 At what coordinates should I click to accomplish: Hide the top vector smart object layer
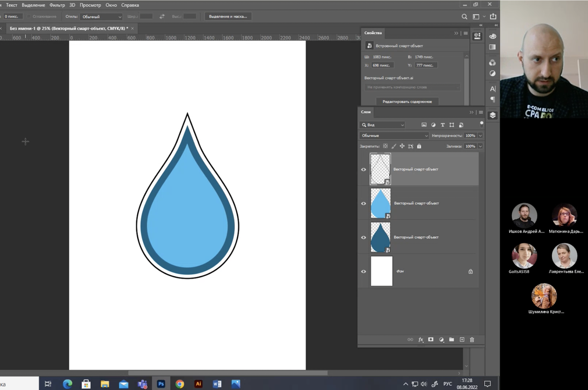pyautogui.click(x=363, y=169)
